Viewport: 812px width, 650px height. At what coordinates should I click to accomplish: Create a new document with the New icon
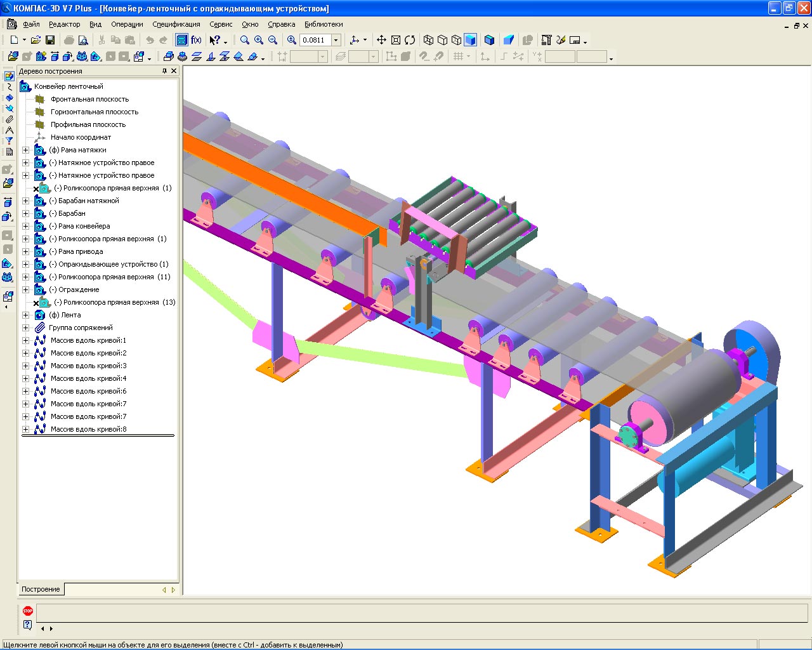[14, 40]
